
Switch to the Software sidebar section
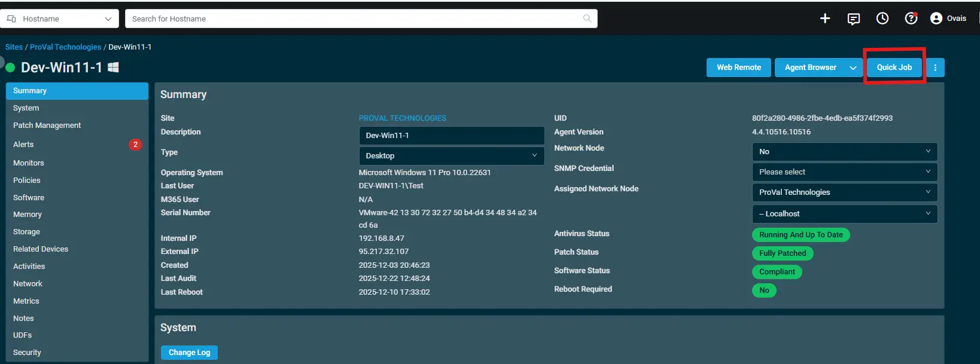pyautogui.click(x=29, y=198)
